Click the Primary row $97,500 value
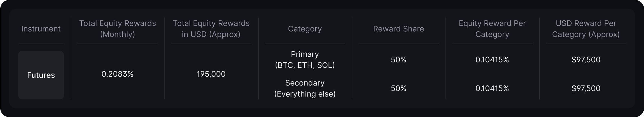This screenshot has height=117, width=644. [x=586, y=60]
